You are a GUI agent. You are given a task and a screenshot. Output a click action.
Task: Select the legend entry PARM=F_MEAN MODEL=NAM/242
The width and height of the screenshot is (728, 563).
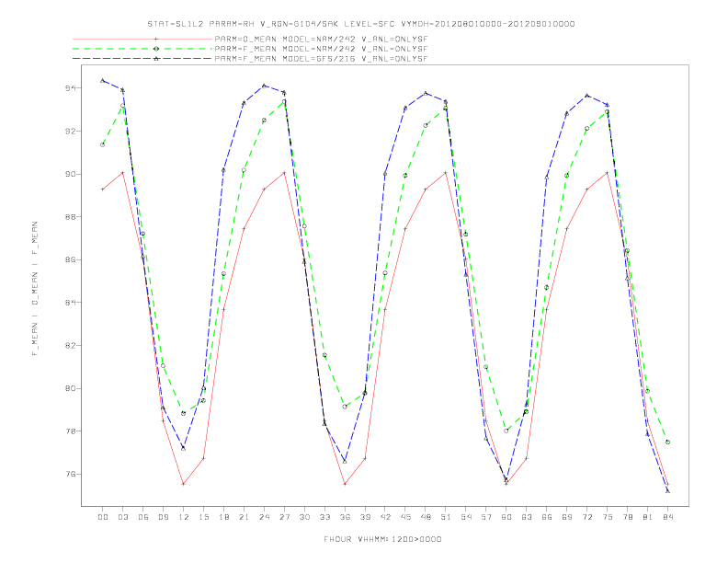tap(321, 49)
